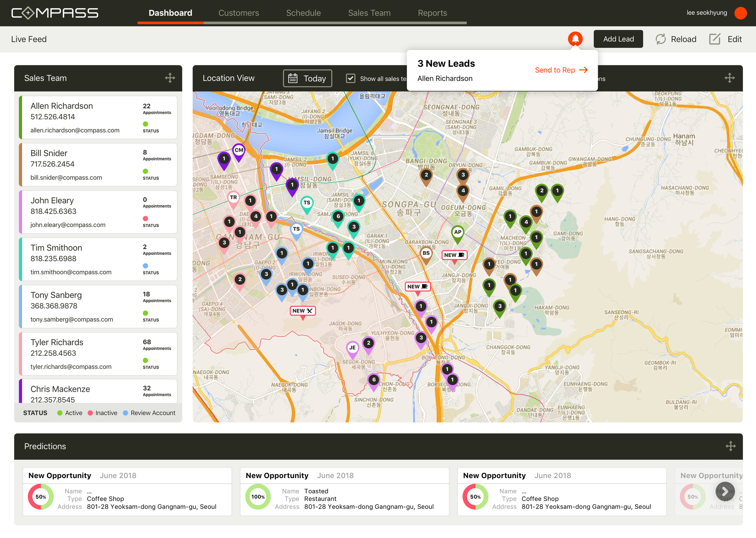Select Allen Richardson sales team card
The image size is (756, 538).
pos(98,118)
